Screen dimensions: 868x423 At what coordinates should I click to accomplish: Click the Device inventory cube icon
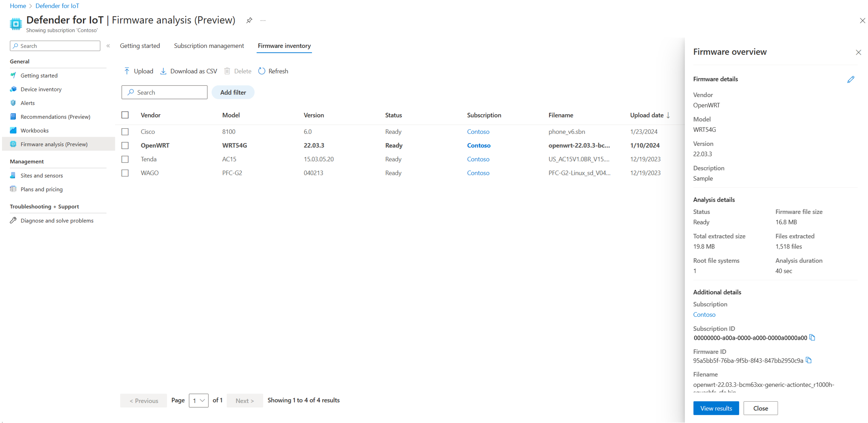click(x=13, y=89)
